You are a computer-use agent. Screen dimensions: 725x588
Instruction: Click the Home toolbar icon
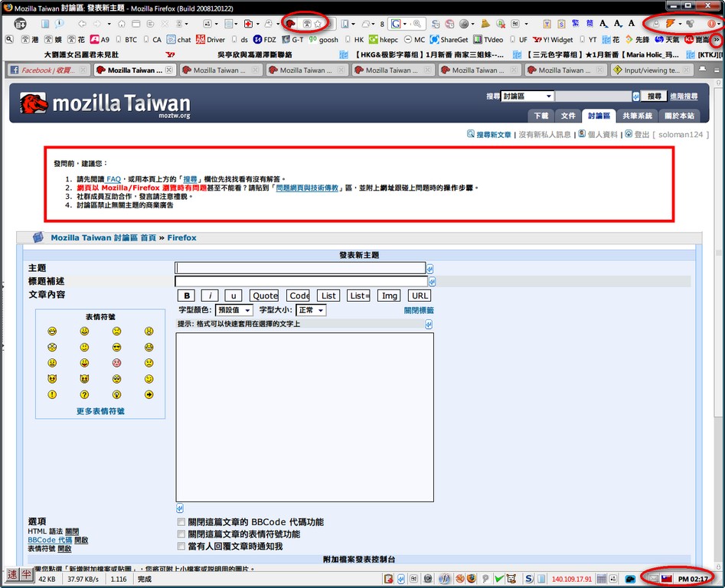click(x=122, y=24)
